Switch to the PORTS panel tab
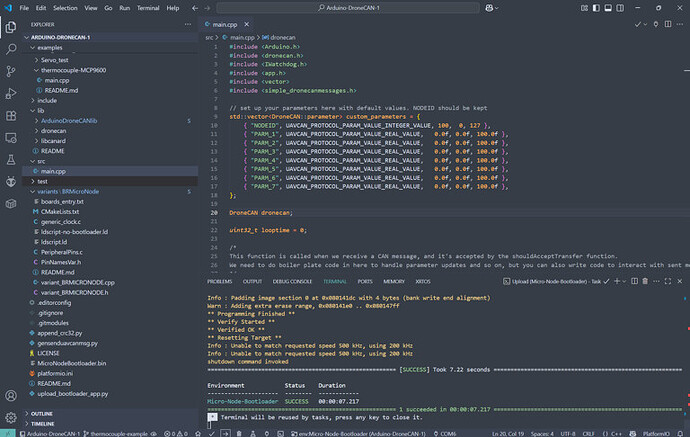This screenshot has height=437, width=690. [x=365, y=281]
